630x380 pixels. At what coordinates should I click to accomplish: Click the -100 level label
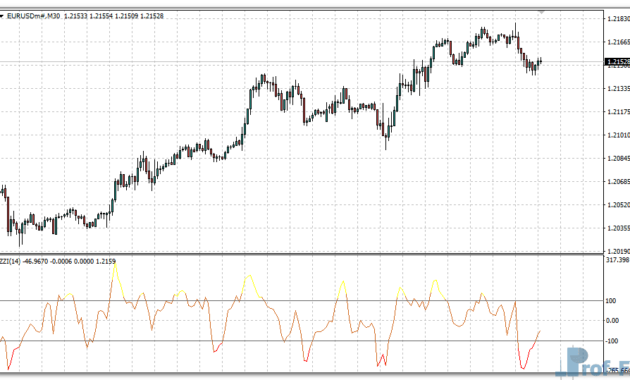611,341
